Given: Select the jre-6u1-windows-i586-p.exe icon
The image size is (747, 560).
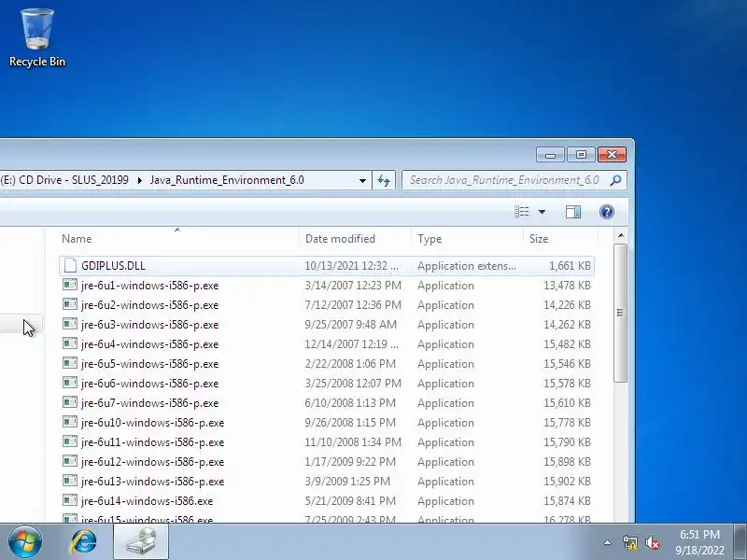Looking at the screenshot, I should tap(70, 285).
